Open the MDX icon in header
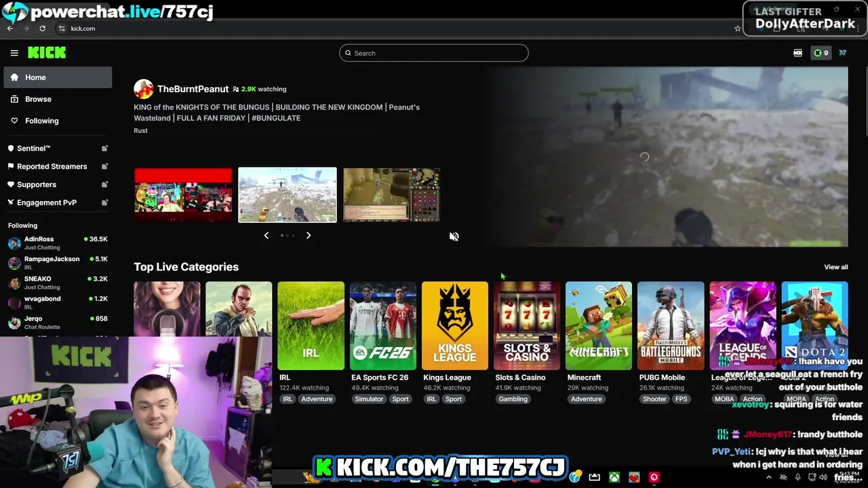This screenshot has height=488, width=868. point(798,53)
